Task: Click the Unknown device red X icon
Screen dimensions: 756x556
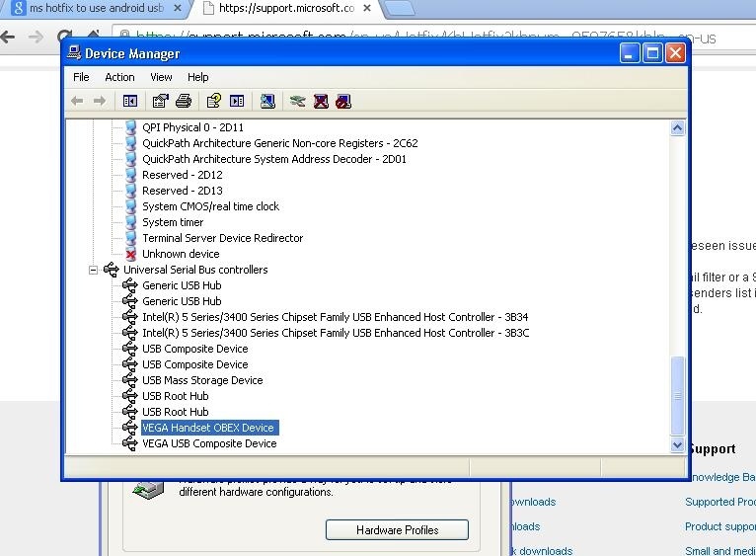Action: [x=130, y=254]
